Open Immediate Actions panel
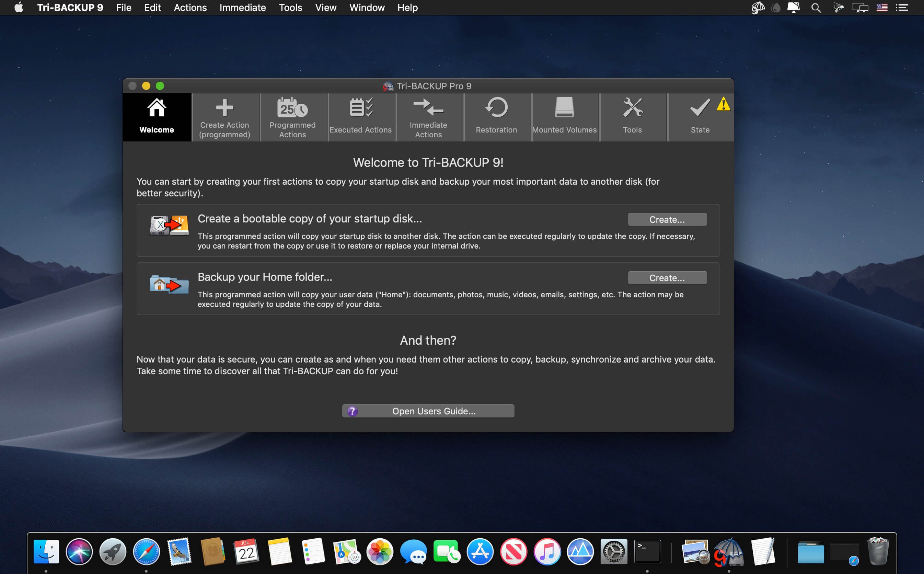Viewport: 924px width, 574px height. point(428,116)
